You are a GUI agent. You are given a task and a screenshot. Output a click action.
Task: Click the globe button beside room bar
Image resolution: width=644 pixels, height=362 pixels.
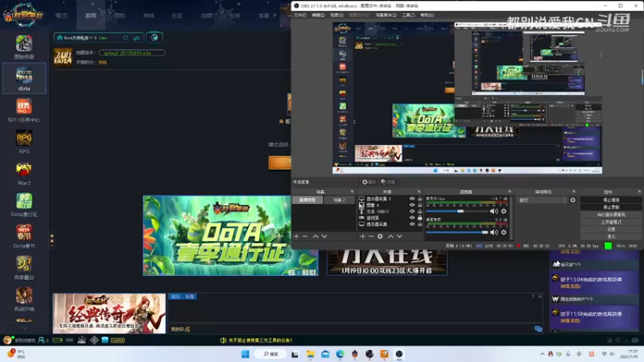tap(155, 38)
